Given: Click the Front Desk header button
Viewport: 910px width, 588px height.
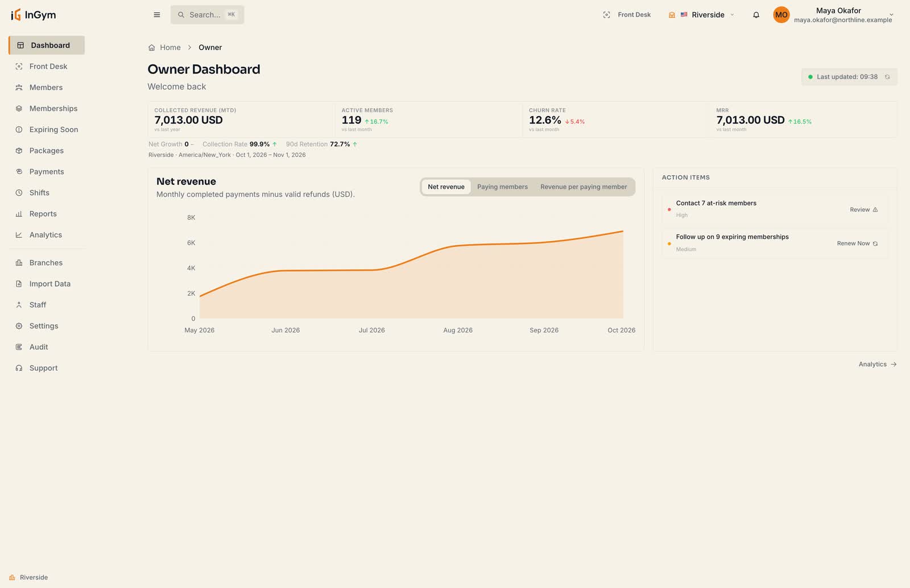Looking at the screenshot, I should (x=627, y=15).
